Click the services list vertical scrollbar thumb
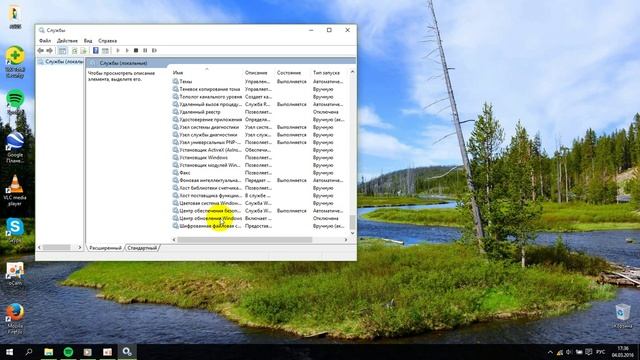Screen dimensions: 640x360 pyautogui.click(x=353, y=222)
